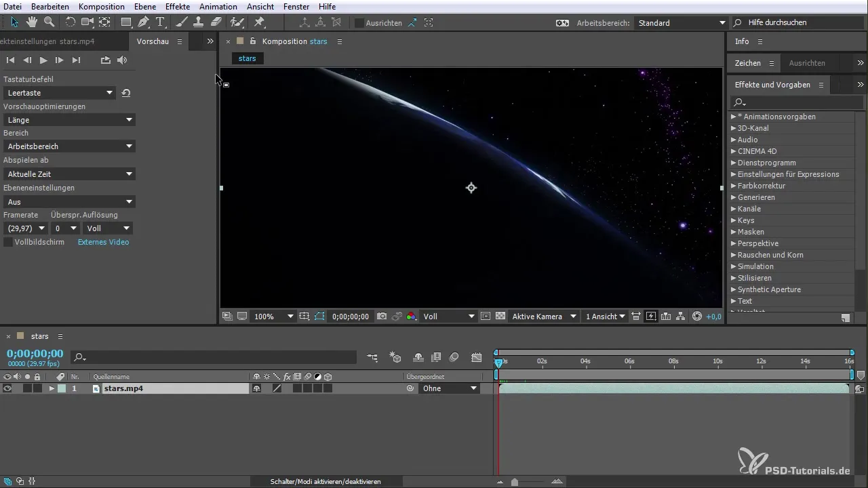Select the Rectangle shape tool
Image resolution: width=868 pixels, height=488 pixels.
pyautogui.click(x=126, y=22)
